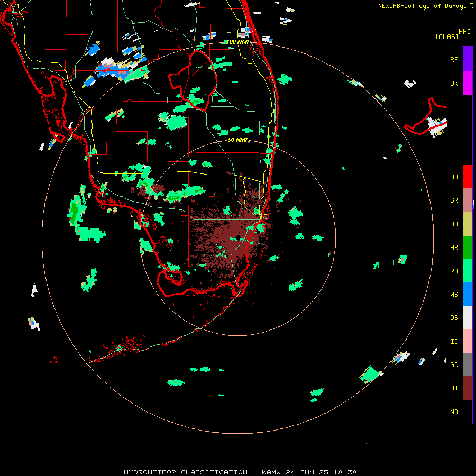Image resolution: width=476 pixels, height=476 pixels.
Task: Click the BD legend label
Action: [x=454, y=224]
